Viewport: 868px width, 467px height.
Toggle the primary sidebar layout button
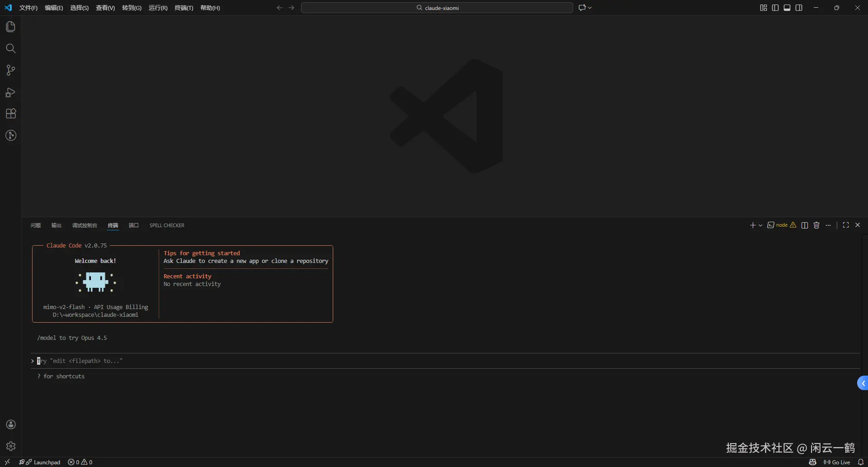775,8
